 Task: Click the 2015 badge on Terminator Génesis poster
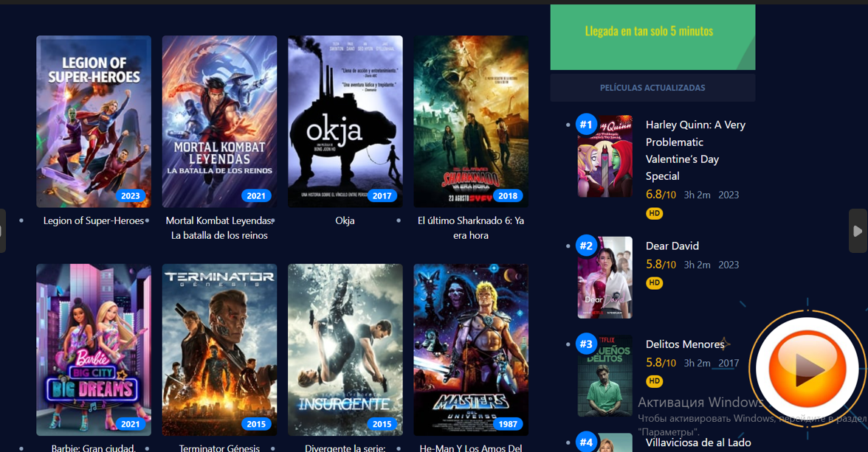point(256,424)
